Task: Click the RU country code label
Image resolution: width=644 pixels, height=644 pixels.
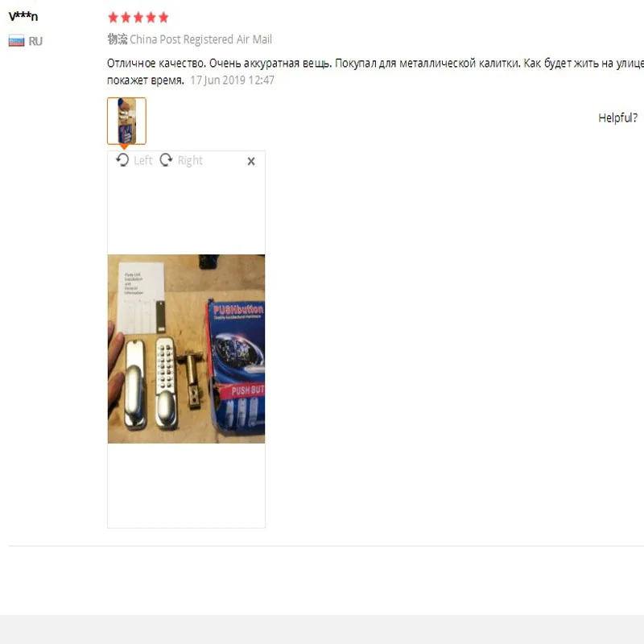Action: [x=35, y=42]
